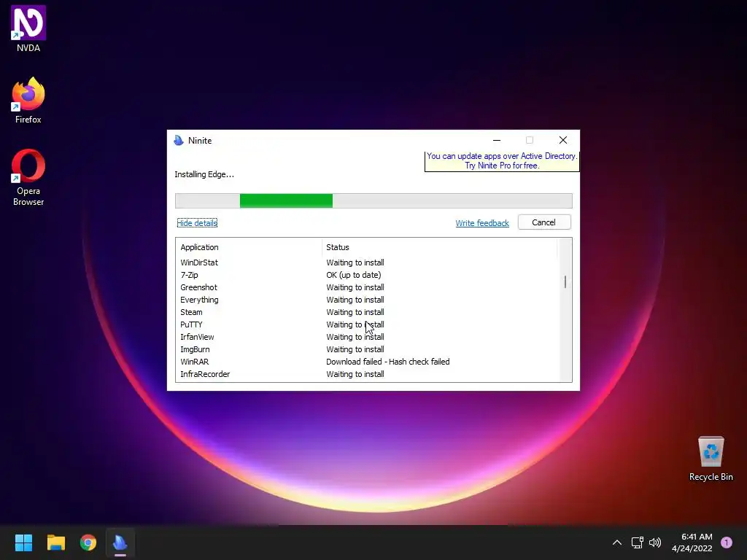This screenshot has height=560, width=747.
Task: Select the WinDirStat row
Action: coord(368,262)
